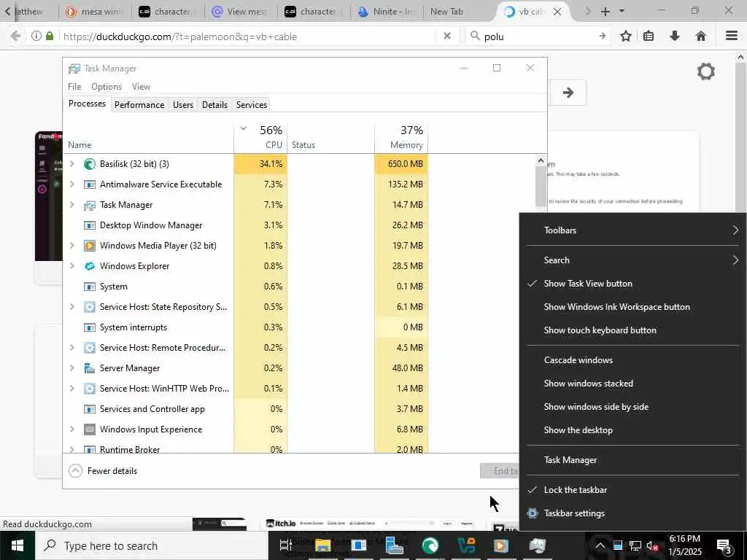Click the DuckDuckGo arrow button behind Task Manager
Viewport: 747px width, 560px height.
[568, 93]
